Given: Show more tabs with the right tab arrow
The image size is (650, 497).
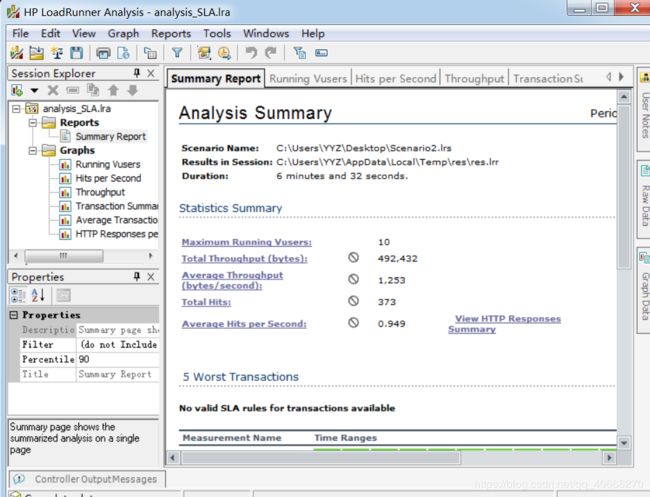Looking at the screenshot, I should pyautogui.click(x=621, y=77).
